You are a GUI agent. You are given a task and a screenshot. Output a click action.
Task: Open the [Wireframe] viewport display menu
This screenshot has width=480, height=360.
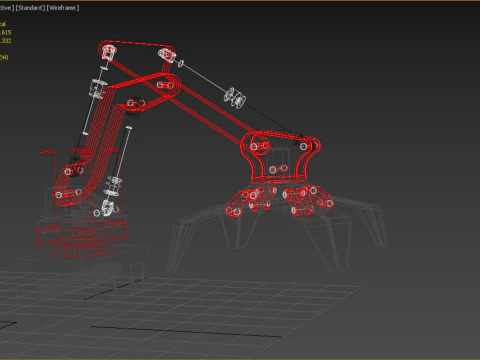pyautogui.click(x=63, y=8)
